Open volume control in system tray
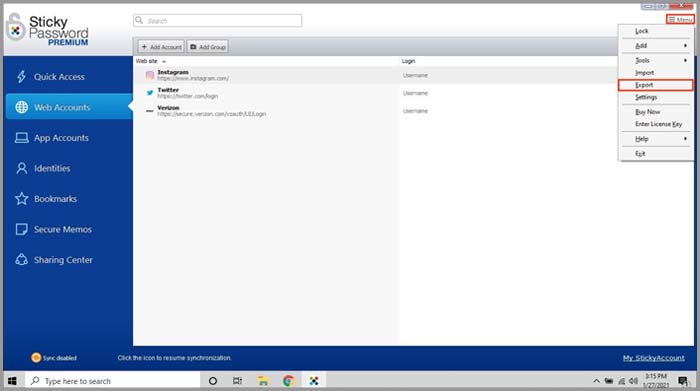Image resolution: width=700 pixels, height=391 pixels. 633,381
